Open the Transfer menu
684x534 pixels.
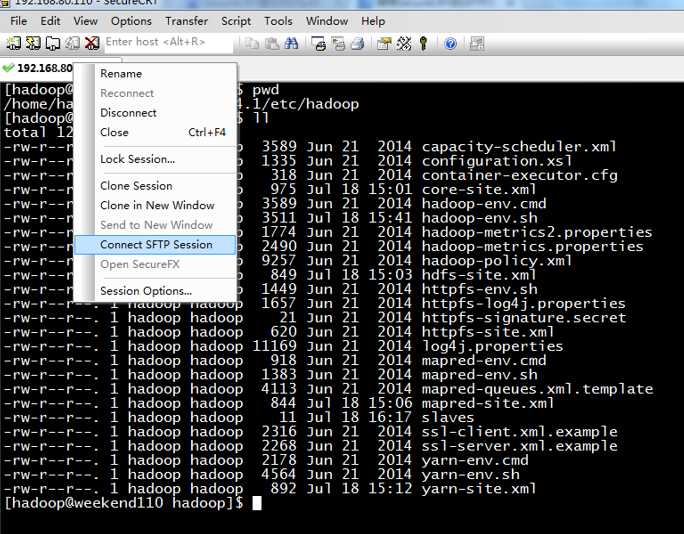(x=186, y=21)
